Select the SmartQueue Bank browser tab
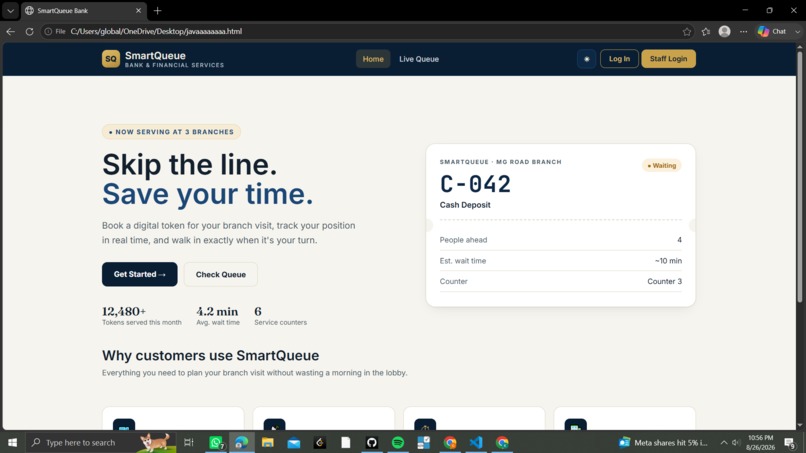This screenshot has height=453, width=806. [82, 10]
